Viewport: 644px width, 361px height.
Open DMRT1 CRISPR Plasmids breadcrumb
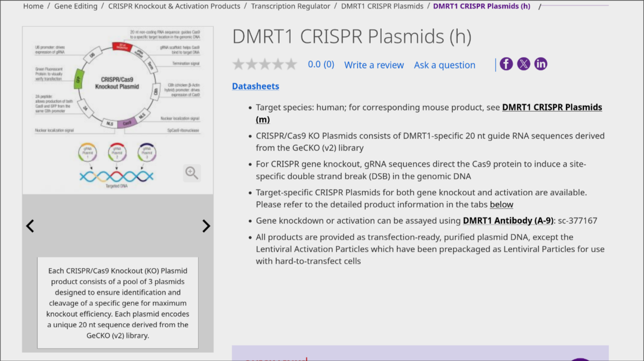coord(382,6)
